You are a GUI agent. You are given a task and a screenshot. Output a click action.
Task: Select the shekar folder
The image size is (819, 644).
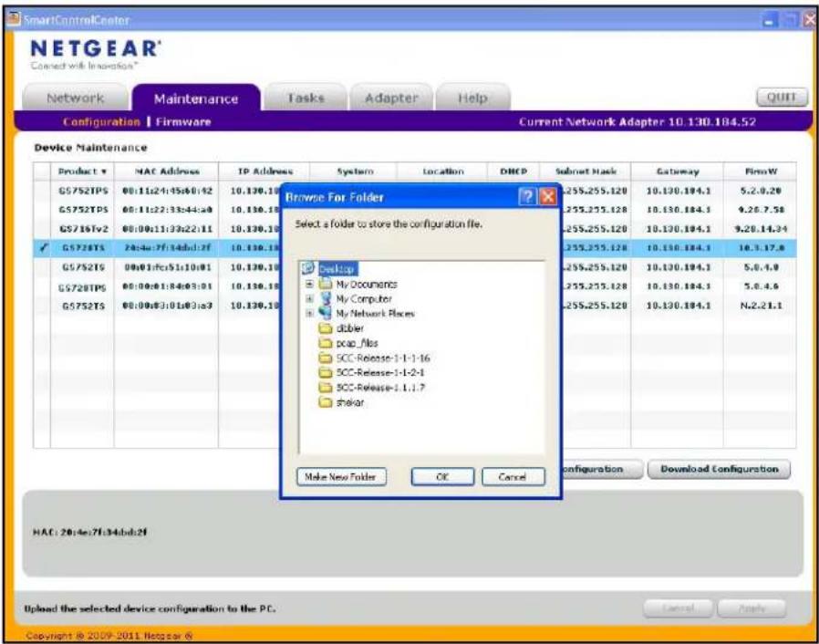[350, 402]
